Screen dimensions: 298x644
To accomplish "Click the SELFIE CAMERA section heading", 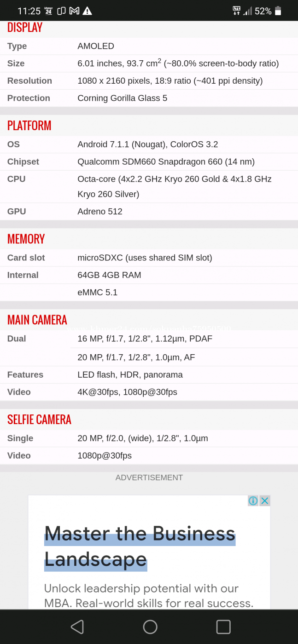I will (39, 419).
